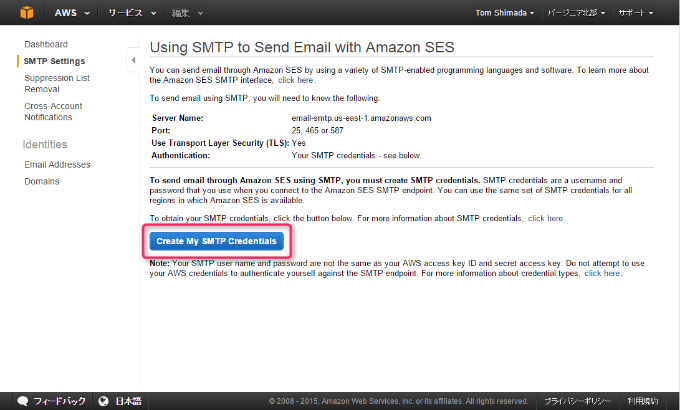Open フィードバック (Feedback) in the footer
The image size is (680, 410).
[x=59, y=401]
